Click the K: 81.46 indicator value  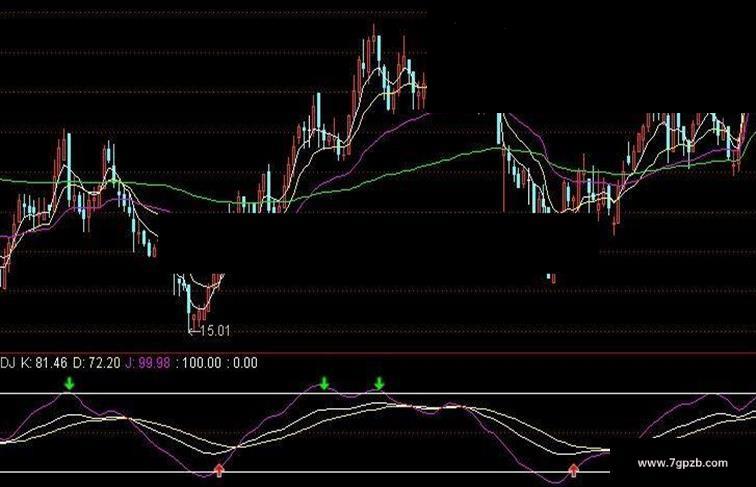44,363
